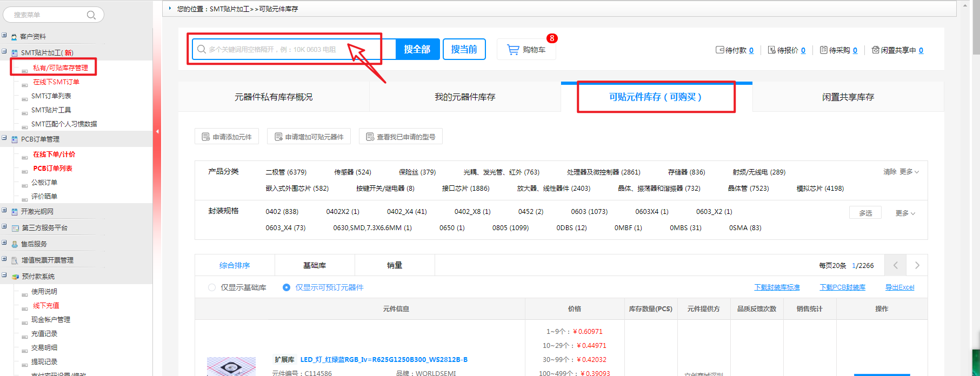Click the 待报价 document icon

pos(771,50)
